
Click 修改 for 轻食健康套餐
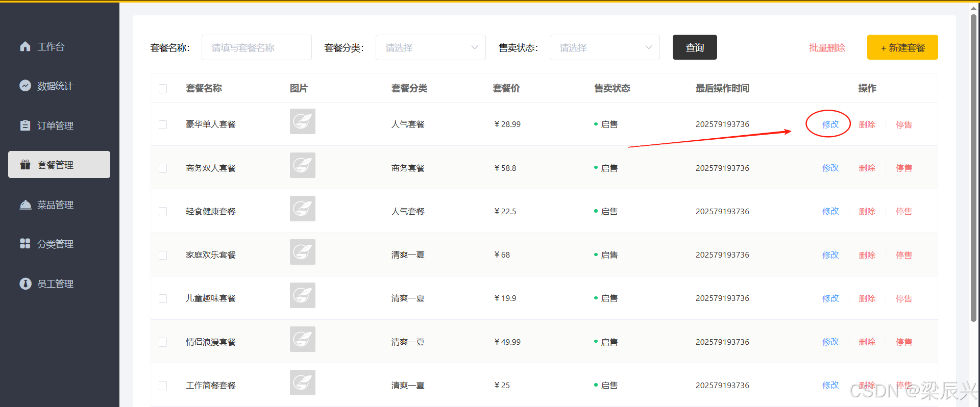830,211
